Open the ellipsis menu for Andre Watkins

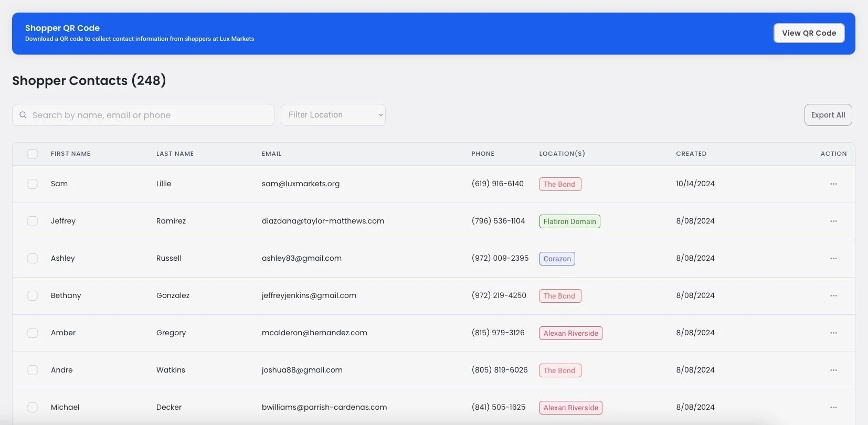point(833,370)
